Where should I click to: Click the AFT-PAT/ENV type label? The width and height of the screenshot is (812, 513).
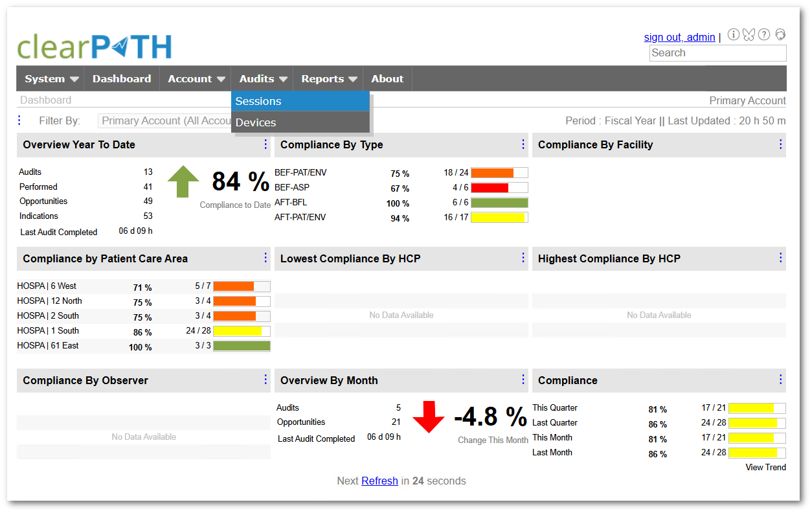click(x=300, y=218)
